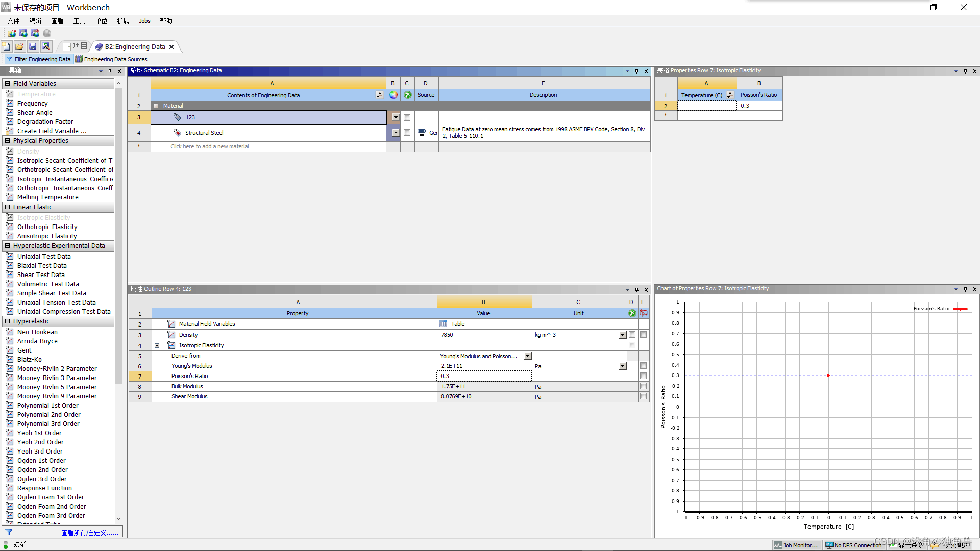Click Poisson's Ratio value field 0.3

(483, 376)
